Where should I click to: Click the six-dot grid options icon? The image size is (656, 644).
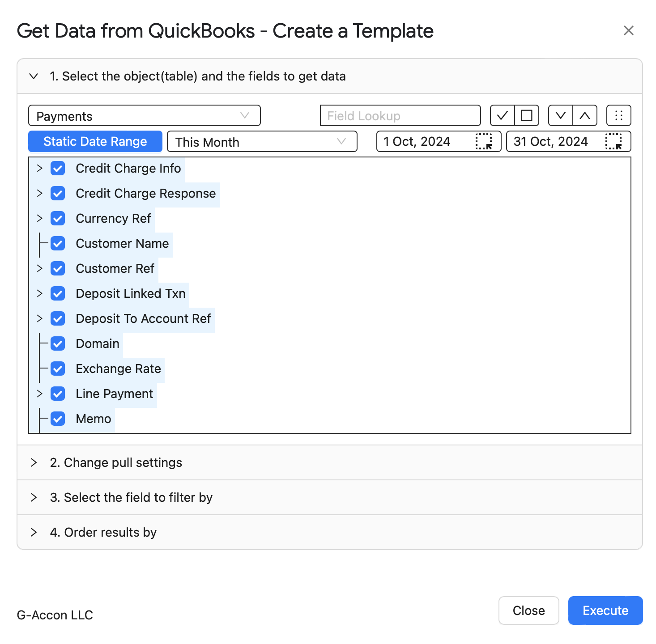pyautogui.click(x=618, y=116)
